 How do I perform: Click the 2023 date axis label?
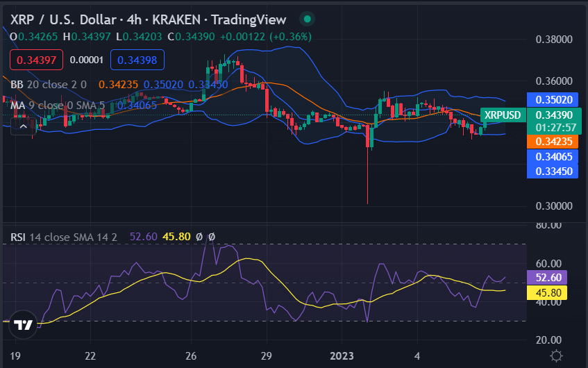coord(342,356)
